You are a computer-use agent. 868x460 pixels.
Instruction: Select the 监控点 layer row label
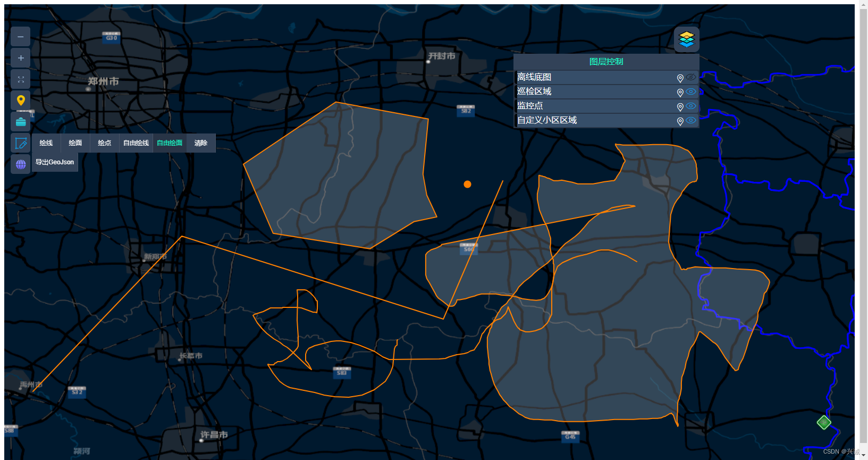(x=530, y=106)
